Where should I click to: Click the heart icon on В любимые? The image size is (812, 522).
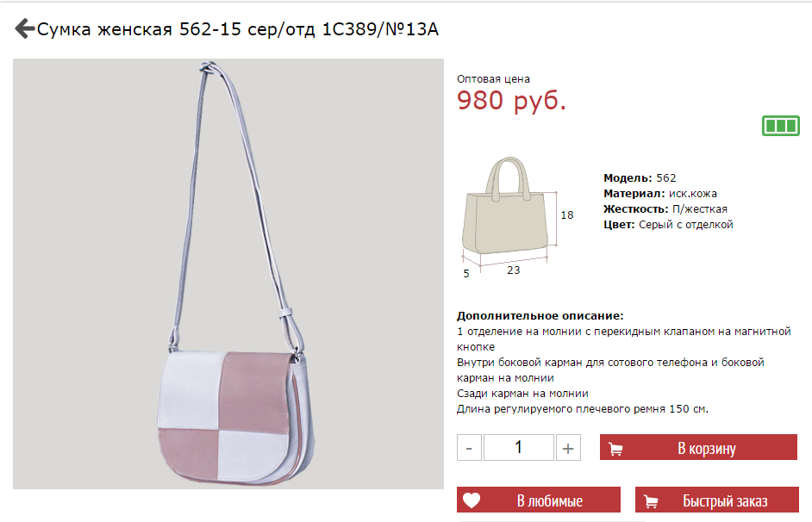pos(472,500)
